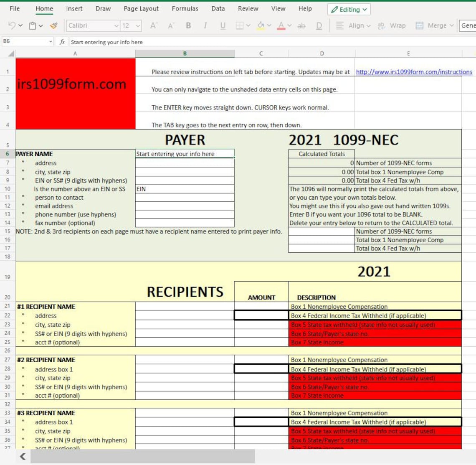Expand the Borders options arrow
The image size is (476, 465).
[248, 25]
